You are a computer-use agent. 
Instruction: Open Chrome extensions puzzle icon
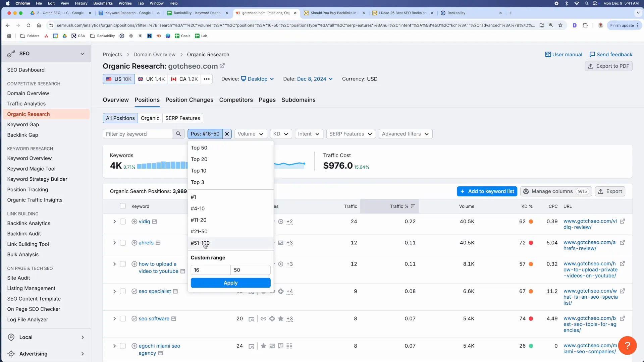(x=585, y=25)
